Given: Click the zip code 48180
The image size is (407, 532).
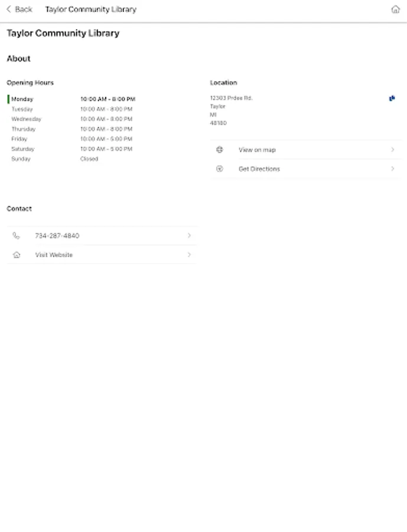Looking at the screenshot, I should 218,123.
